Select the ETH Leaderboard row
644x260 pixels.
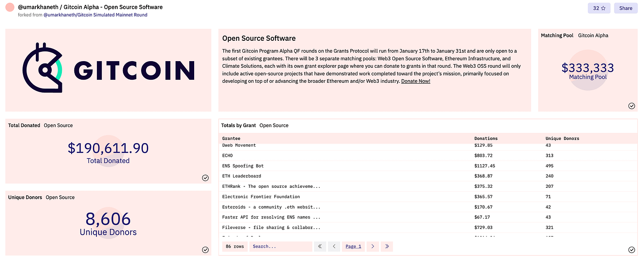tap(428, 176)
